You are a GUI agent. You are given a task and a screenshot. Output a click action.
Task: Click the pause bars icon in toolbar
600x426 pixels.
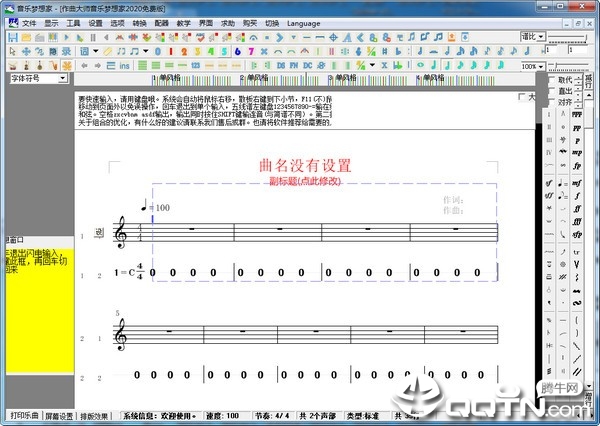[x=93, y=37]
